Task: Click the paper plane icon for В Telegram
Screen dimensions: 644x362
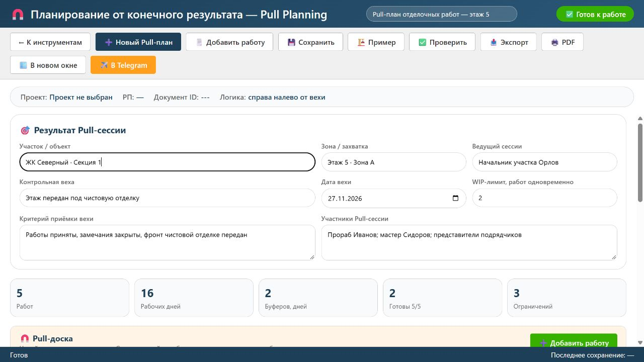Action: (105, 65)
